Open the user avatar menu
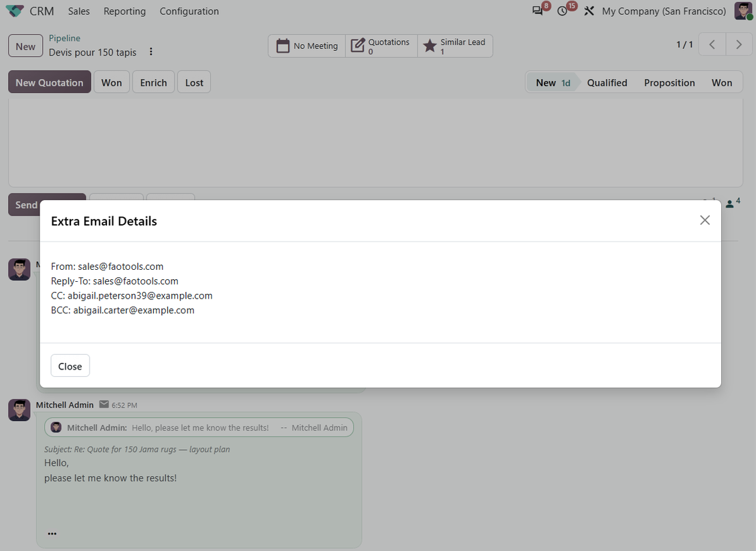756x551 pixels. point(743,11)
